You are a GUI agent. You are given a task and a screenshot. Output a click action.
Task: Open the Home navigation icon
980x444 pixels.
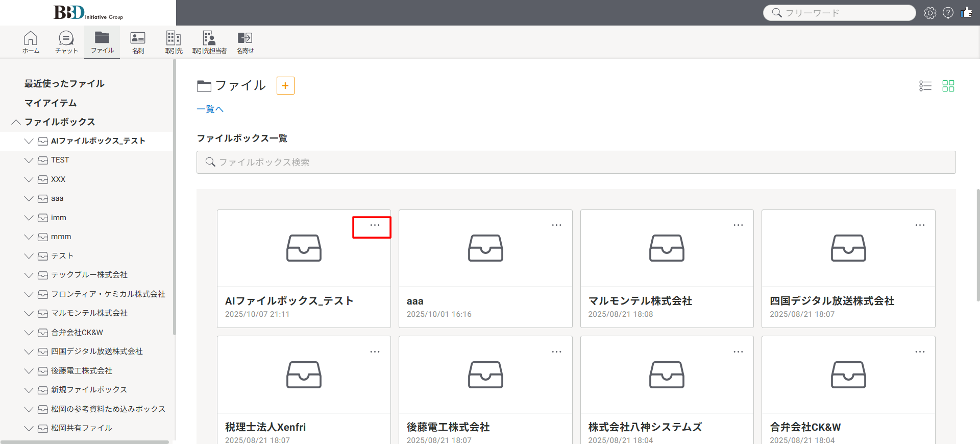[31, 42]
